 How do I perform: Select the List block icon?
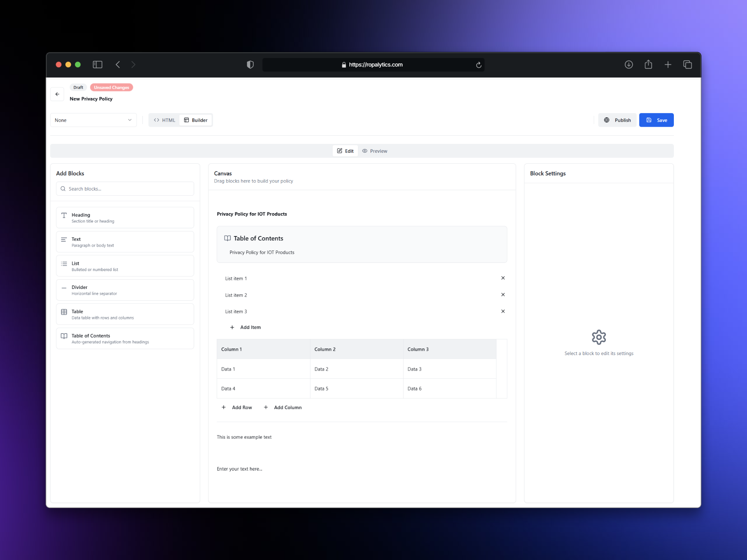[64, 264]
